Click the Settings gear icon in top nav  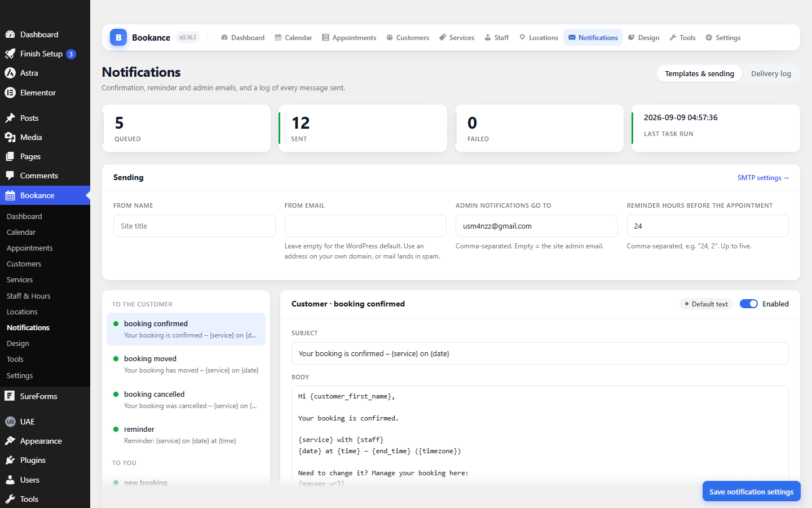(x=709, y=37)
